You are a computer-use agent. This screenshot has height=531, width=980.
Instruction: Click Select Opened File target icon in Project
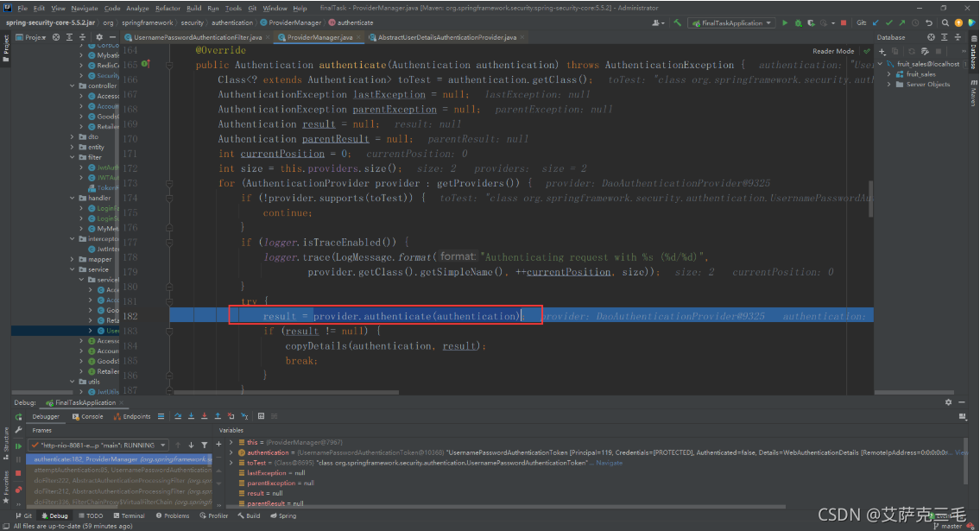[x=56, y=37]
